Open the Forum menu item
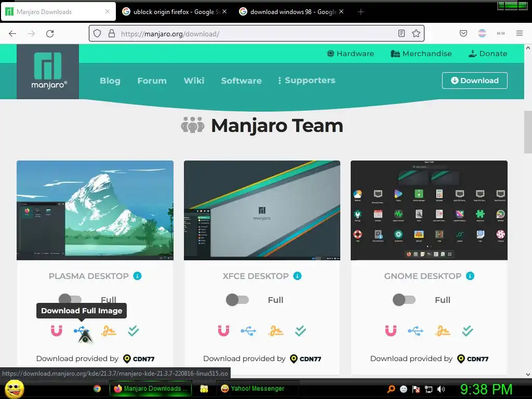The width and height of the screenshot is (532, 399). [152, 81]
